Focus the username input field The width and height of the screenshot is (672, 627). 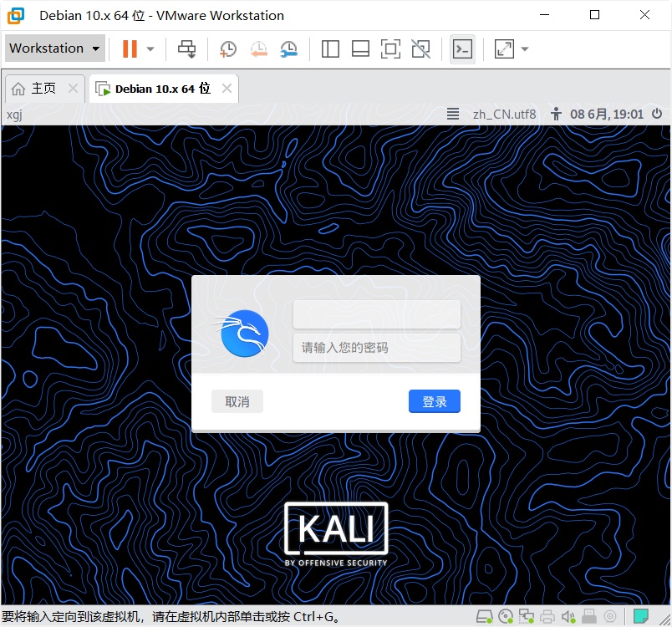coord(377,314)
